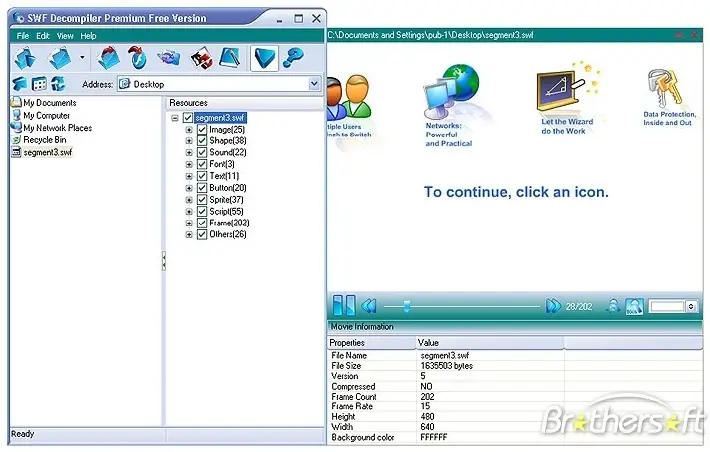Open the Help menu
This screenshot has width=710, height=452.
(88, 36)
